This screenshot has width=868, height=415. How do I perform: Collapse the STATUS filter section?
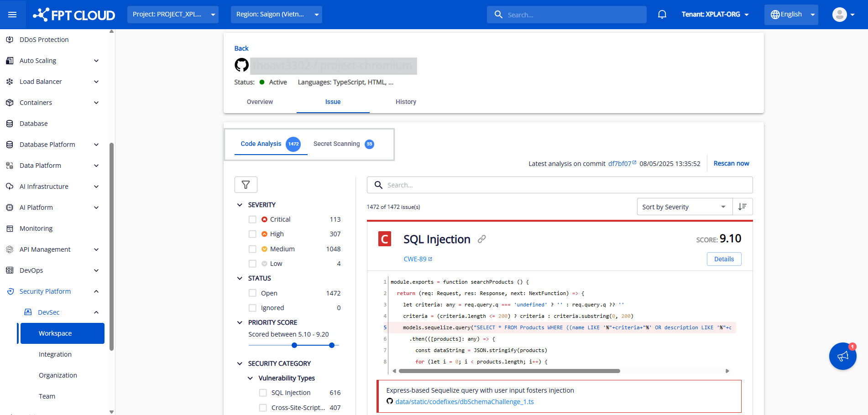coord(240,278)
